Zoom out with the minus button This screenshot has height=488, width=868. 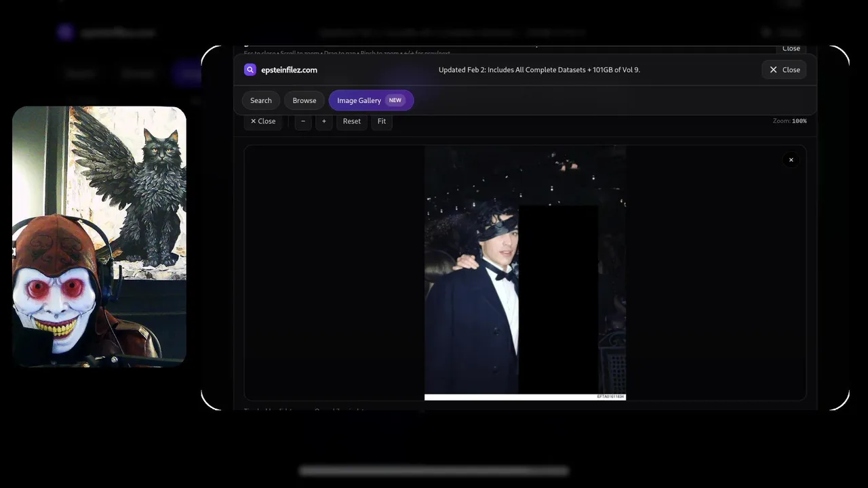303,121
